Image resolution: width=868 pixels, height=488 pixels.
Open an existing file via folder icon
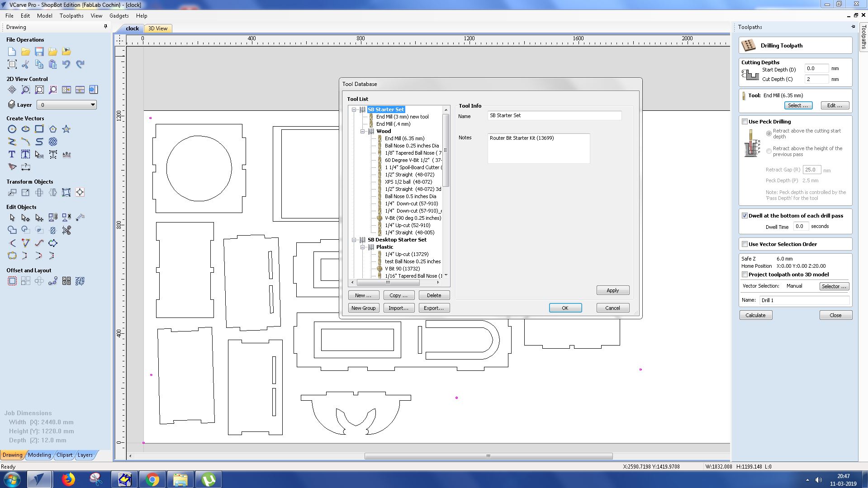pyautogui.click(x=26, y=52)
